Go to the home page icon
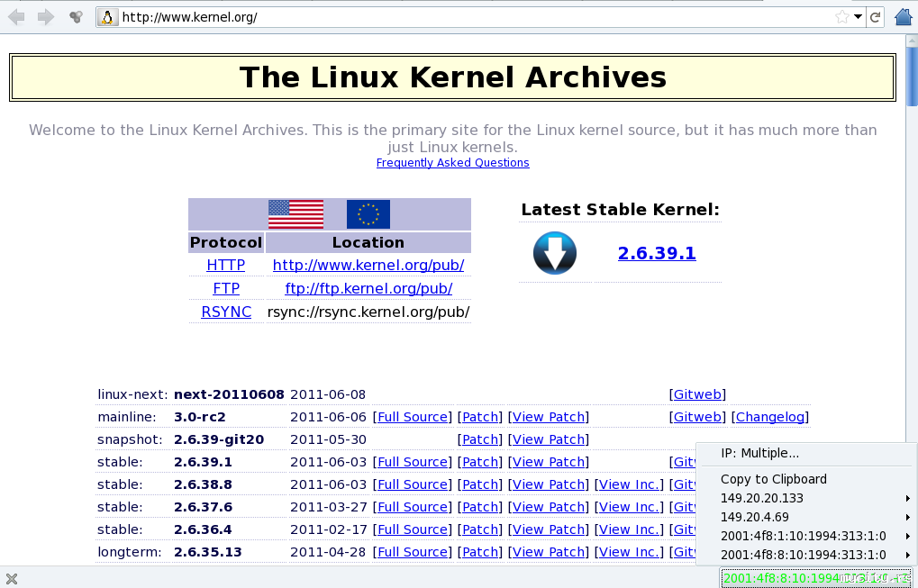The height and width of the screenshot is (588, 918). pos(904,17)
